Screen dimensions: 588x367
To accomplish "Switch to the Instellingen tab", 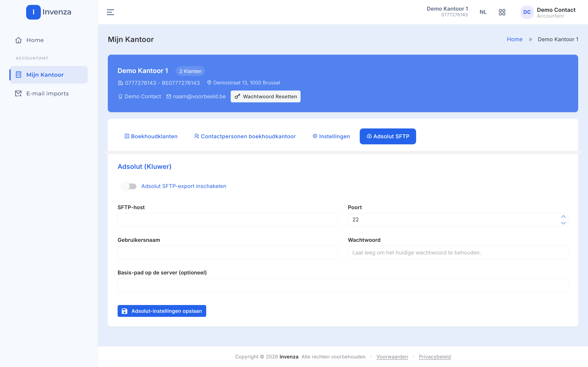I will (x=331, y=136).
